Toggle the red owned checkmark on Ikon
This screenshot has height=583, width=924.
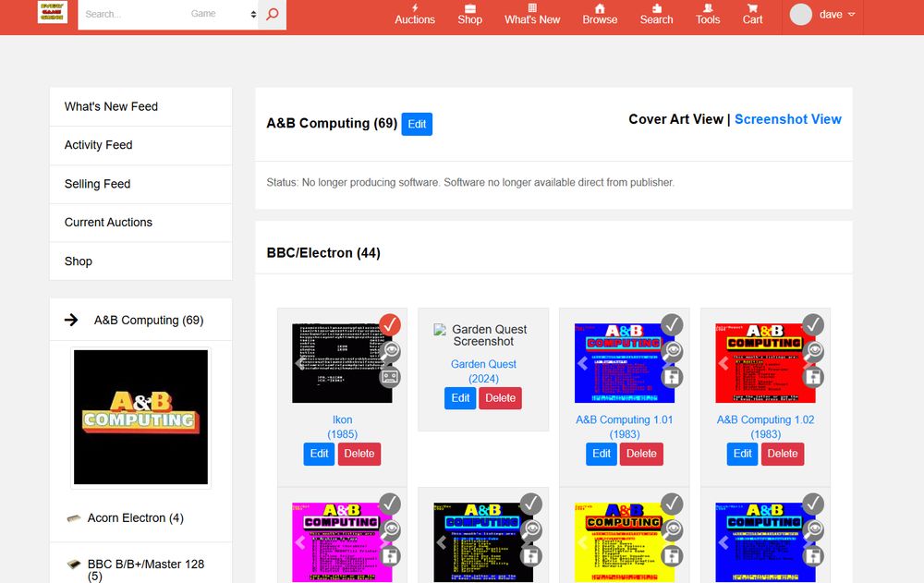point(390,325)
